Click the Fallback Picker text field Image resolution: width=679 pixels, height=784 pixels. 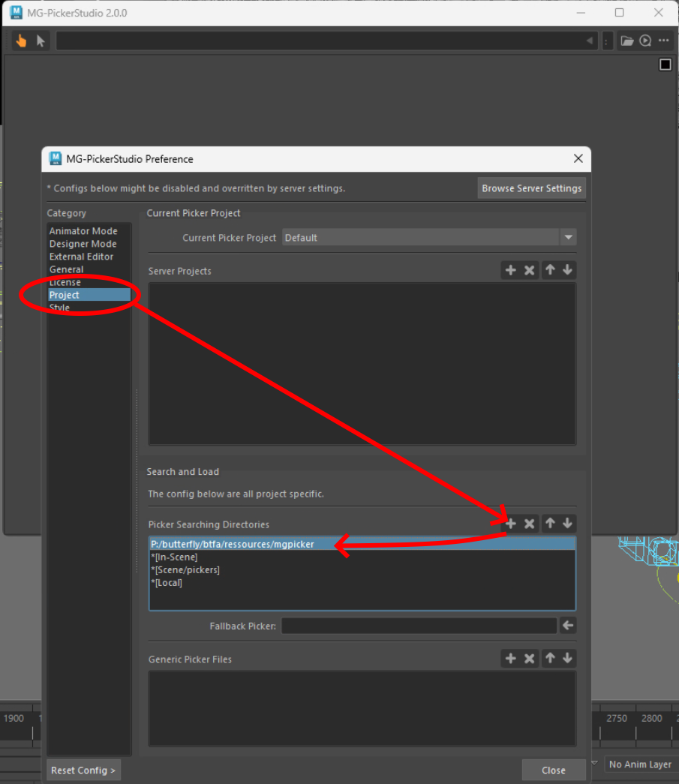419,626
